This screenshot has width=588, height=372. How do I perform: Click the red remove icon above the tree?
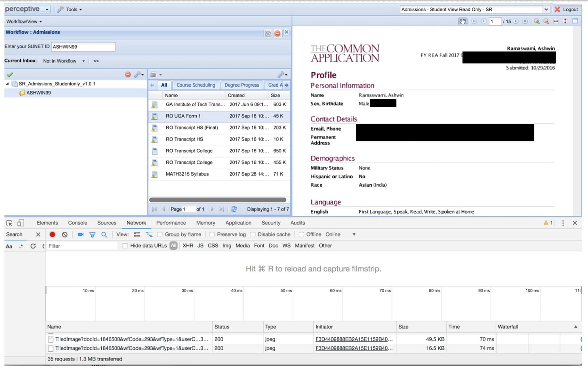[x=128, y=75]
